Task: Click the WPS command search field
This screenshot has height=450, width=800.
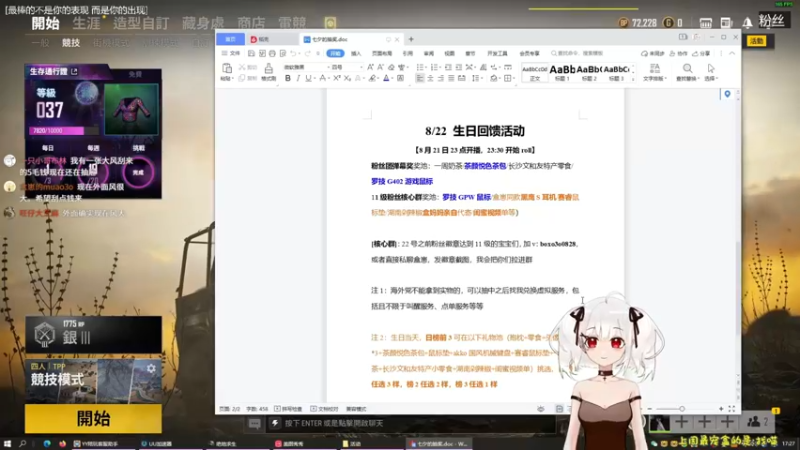Action: pos(577,54)
